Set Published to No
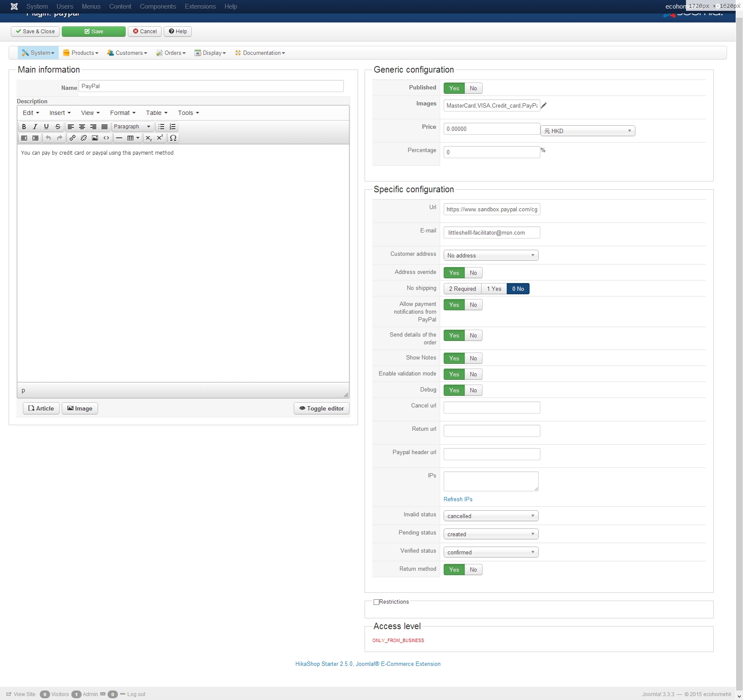Image resolution: width=743 pixels, height=700 pixels. 473,88
